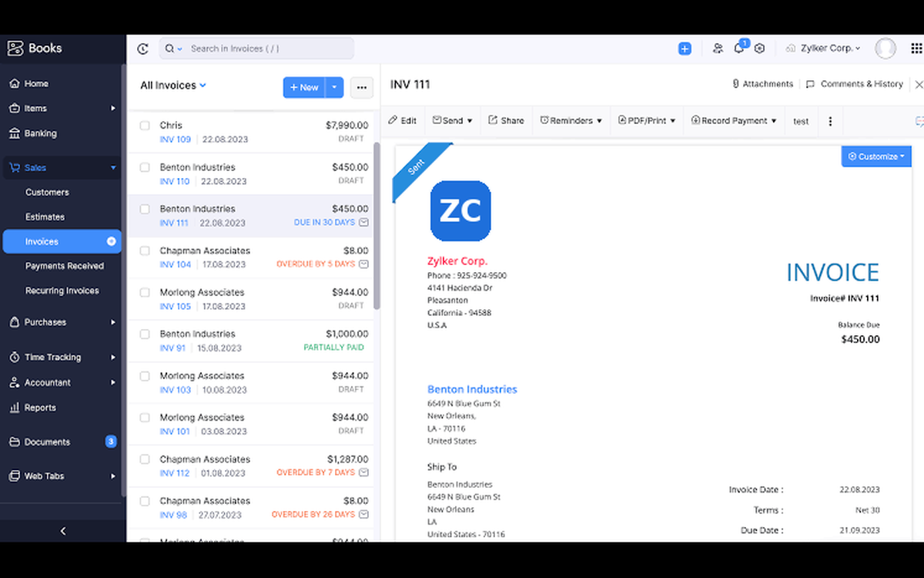
Task: Click the blue quick create plus icon
Action: tap(685, 49)
